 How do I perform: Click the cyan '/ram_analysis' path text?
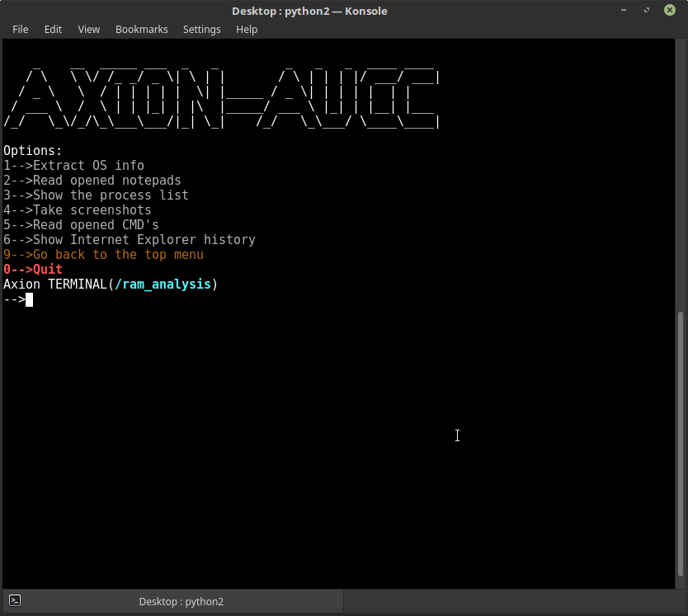pyautogui.click(x=163, y=284)
